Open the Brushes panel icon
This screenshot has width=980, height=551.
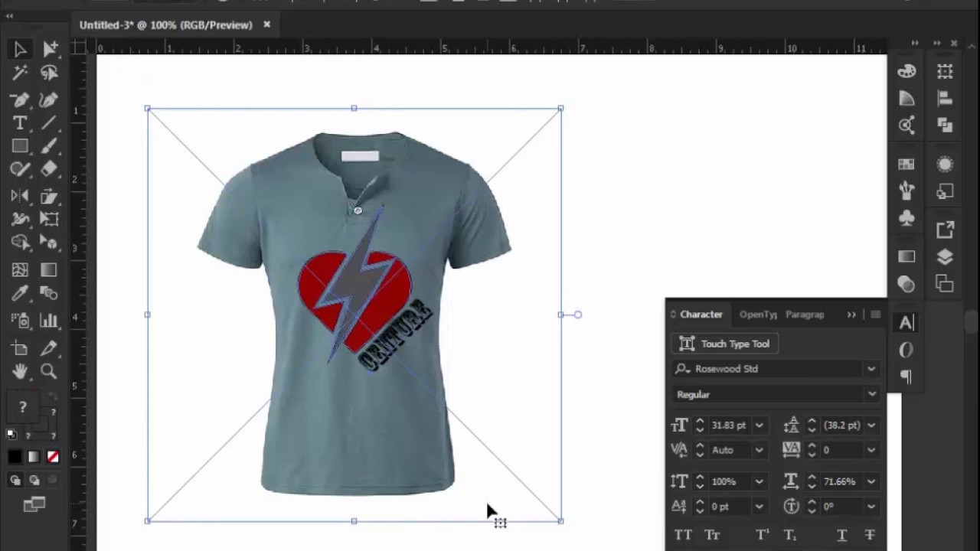point(906,191)
